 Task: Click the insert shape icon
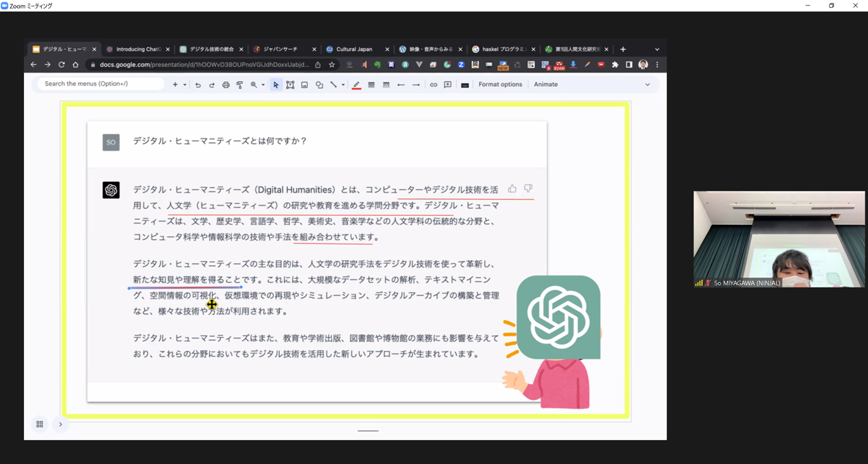(319, 85)
